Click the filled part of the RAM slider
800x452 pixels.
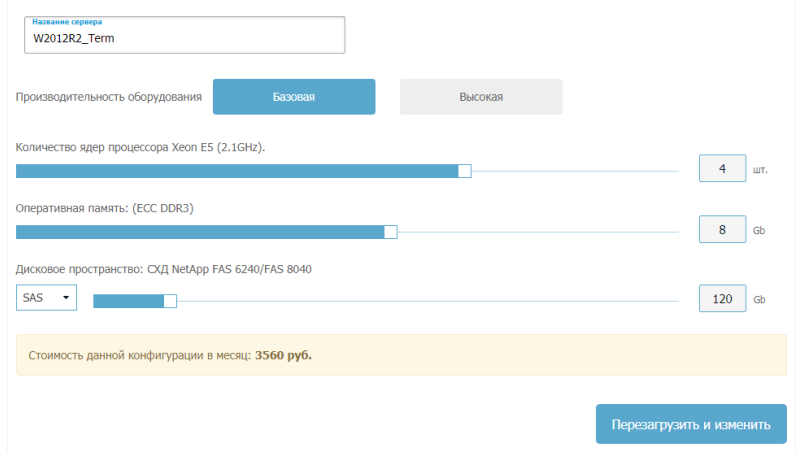coord(200,232)
